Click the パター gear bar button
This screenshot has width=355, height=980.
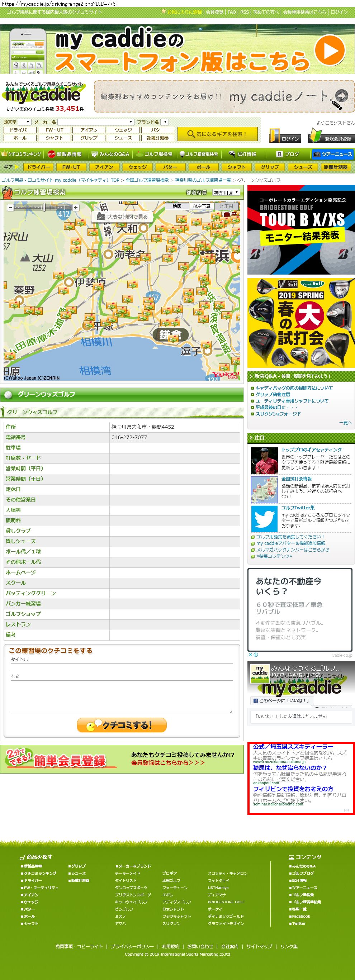[170, 167]
